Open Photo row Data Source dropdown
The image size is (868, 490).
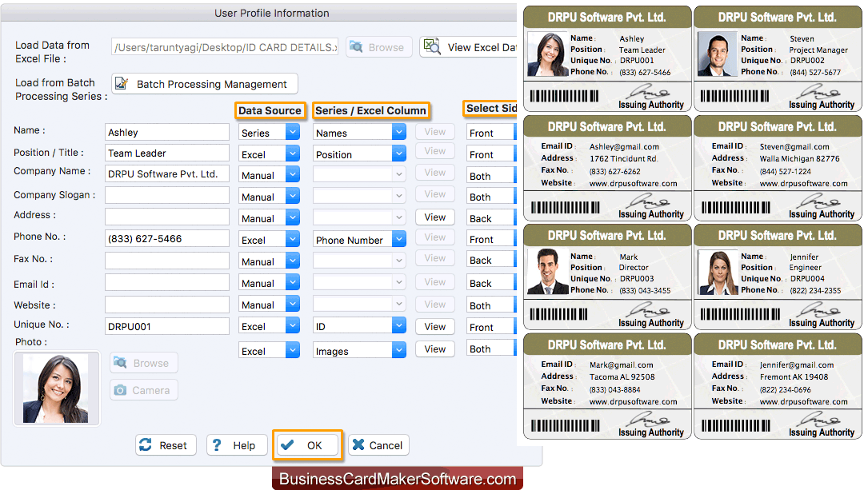pyautogui.click(x=269, y=351)
